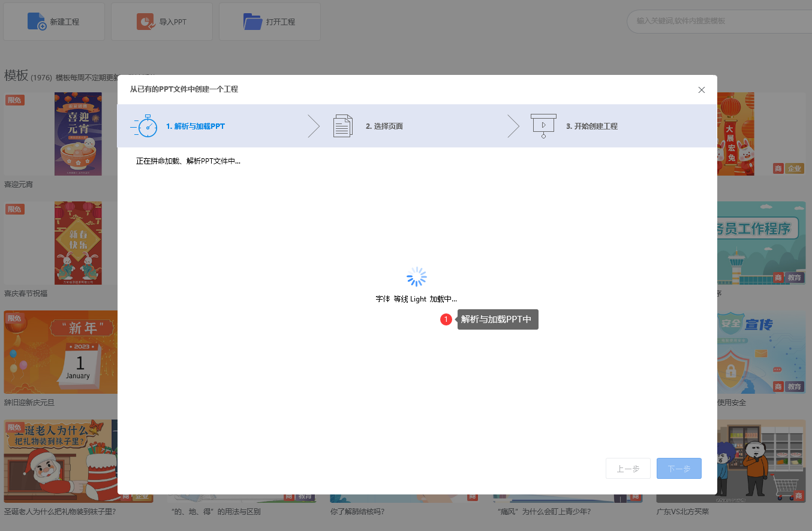This screenshot has width=812, height=531.
Task: Click the 企业 tag on 大展宏兔 thumbnail
Action: (x=795, y=169)
